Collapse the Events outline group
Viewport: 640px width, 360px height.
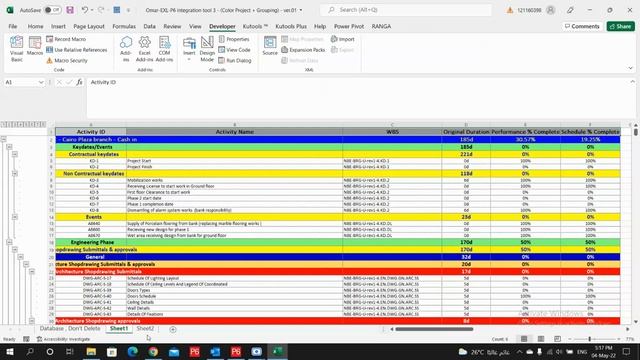point(15,217)
